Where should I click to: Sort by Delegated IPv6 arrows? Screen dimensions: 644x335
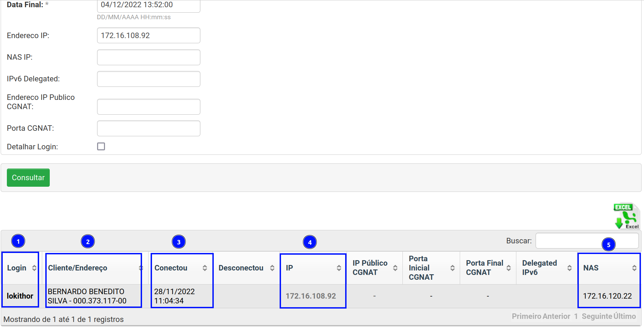tap(569, 268)
